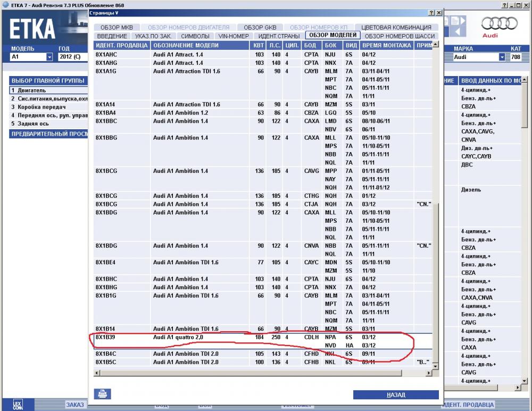
Task: Click the КВТ column header
Action: pyautogui.click(x=259, y=45)
